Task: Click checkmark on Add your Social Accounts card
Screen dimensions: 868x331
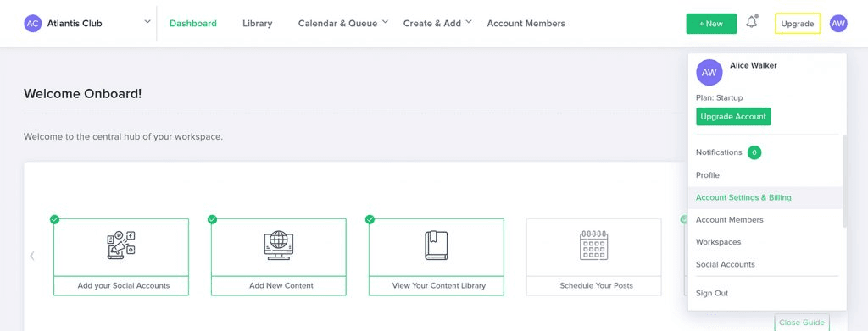Action: (x=54, y=219)
